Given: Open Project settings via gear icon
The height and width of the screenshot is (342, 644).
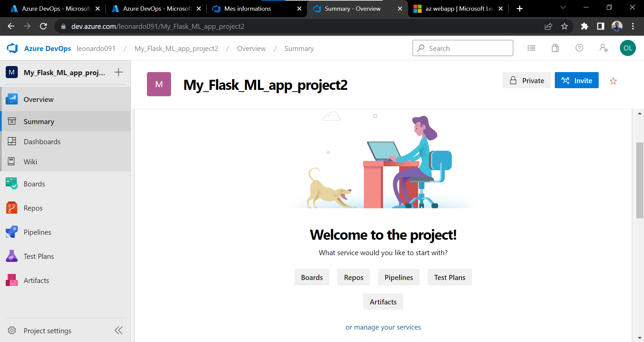Looking at the screenshot, I should tap(47, 330).
